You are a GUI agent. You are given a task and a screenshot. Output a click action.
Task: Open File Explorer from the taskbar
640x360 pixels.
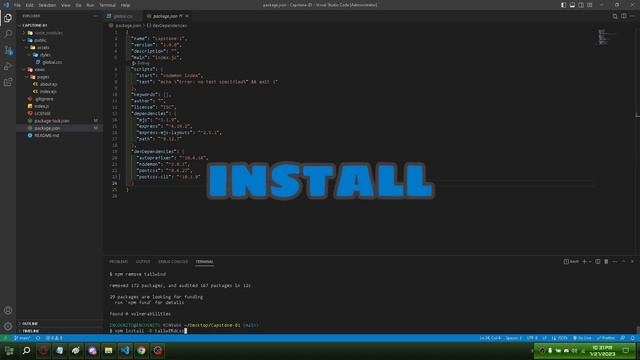(109, 351)
